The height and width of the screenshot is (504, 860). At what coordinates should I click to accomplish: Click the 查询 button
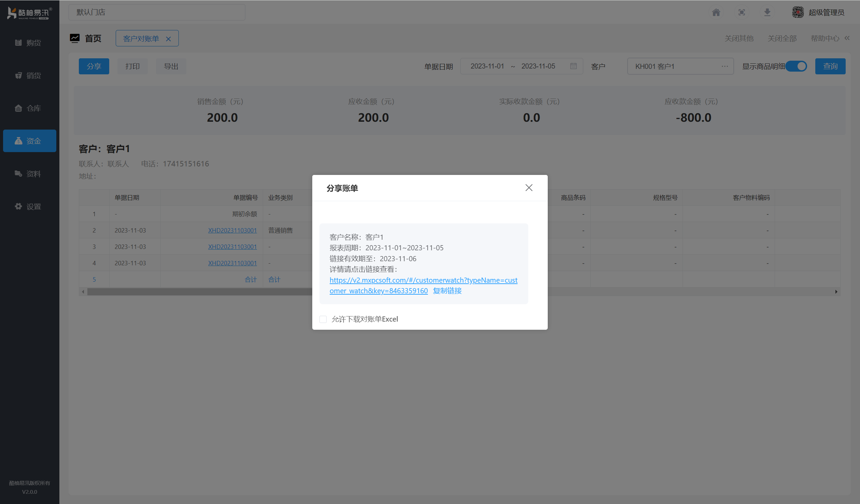pos(830,66)
